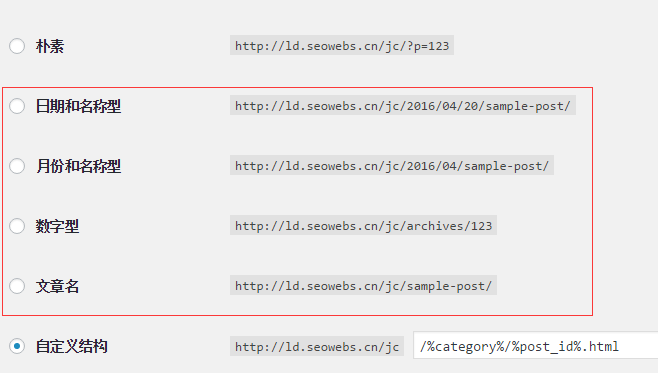Select the 自定义结构 radio button
658x373 pixels.
pyautogui.click(x=17, y=346)
